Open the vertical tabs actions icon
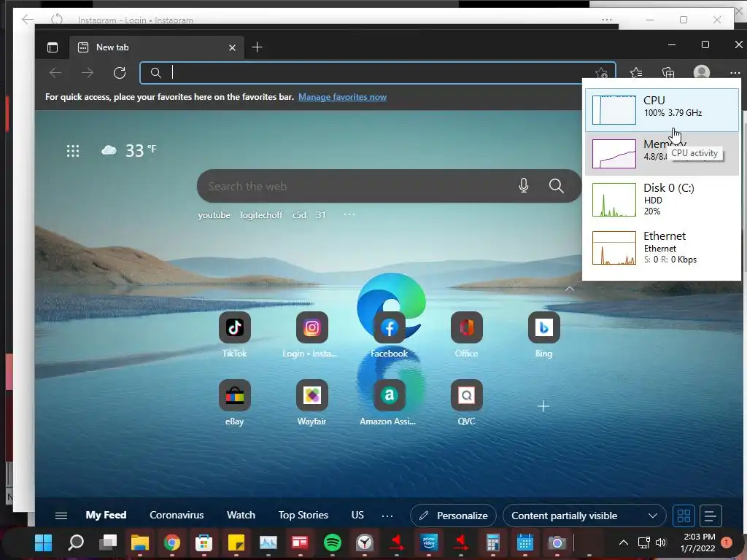 click(53, 47)
